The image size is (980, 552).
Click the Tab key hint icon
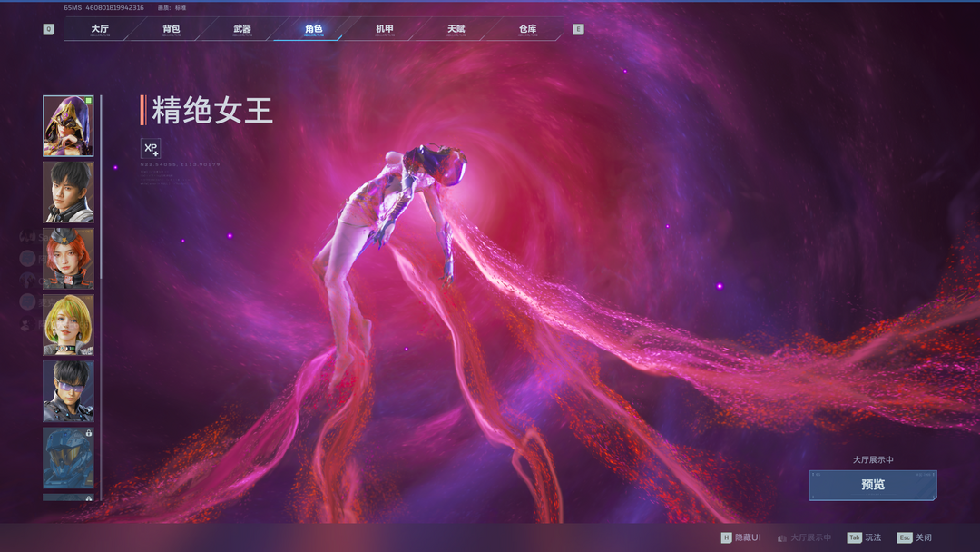854,537
